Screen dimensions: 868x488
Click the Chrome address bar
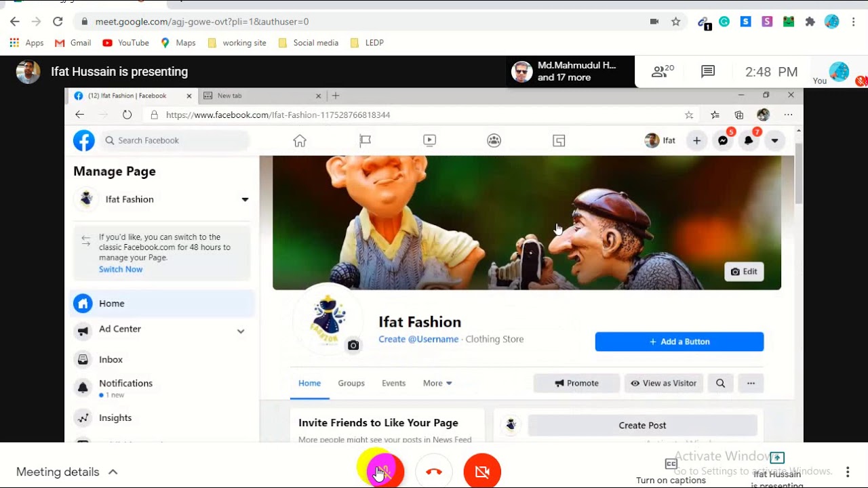click(366, 22)
